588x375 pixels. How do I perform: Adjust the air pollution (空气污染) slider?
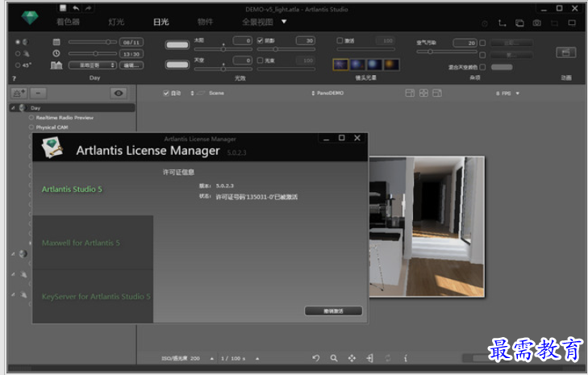point(446,52)
